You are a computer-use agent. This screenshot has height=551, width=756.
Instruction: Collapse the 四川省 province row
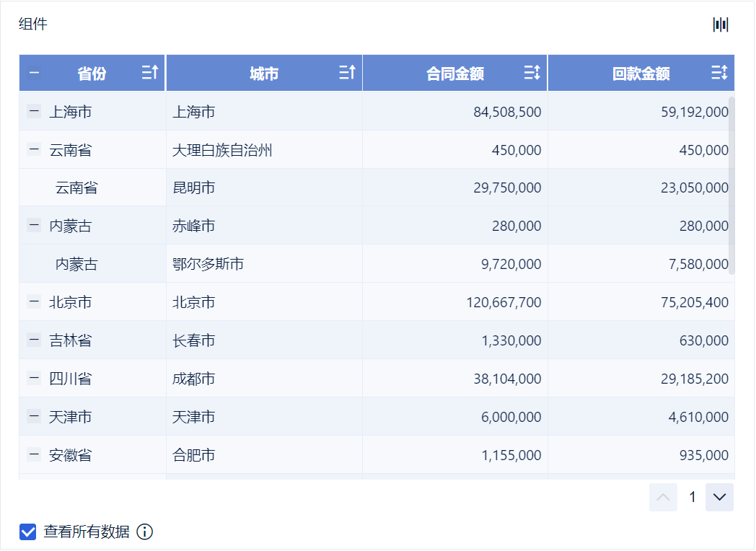click(x=34, y=378)
